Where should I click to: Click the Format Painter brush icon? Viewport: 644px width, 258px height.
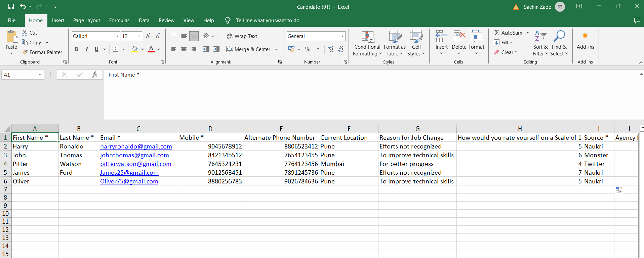(25, 52)
